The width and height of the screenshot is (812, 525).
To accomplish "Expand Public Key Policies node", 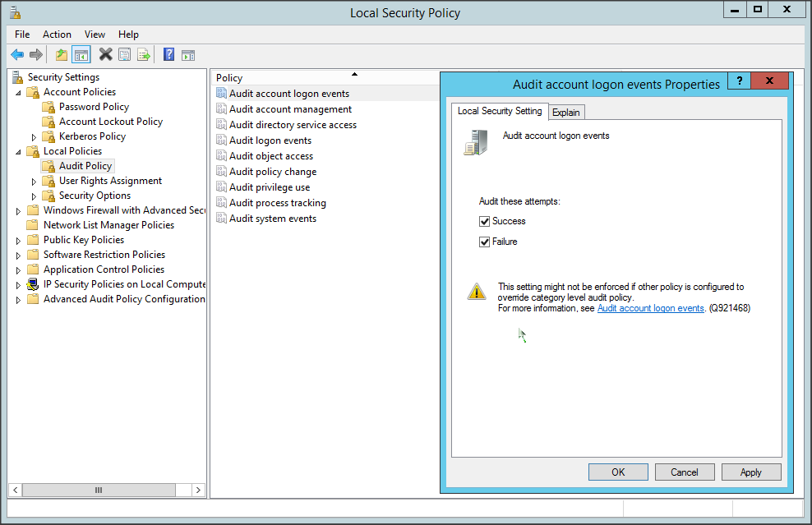I will click(19, 240).
